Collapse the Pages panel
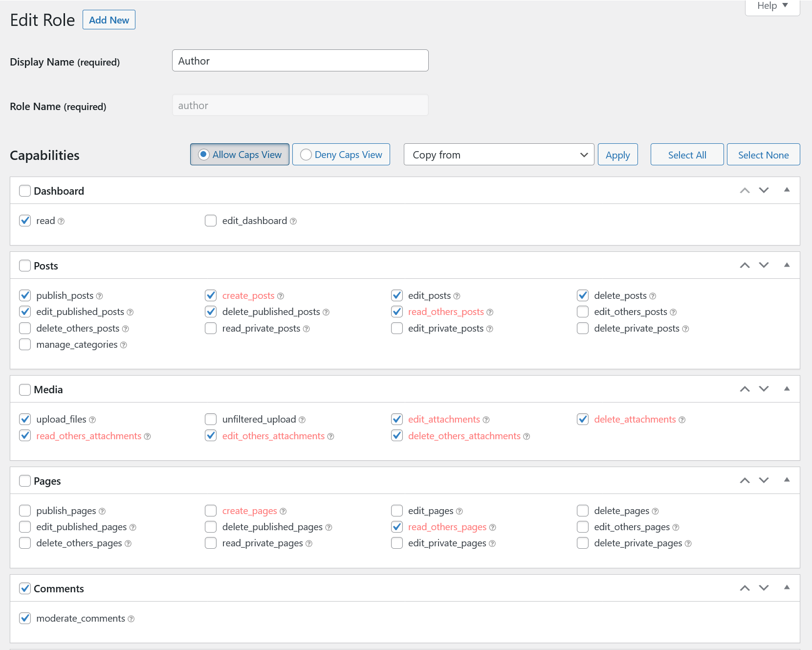This screenshot has width=812, height=650. click(787, 480)
